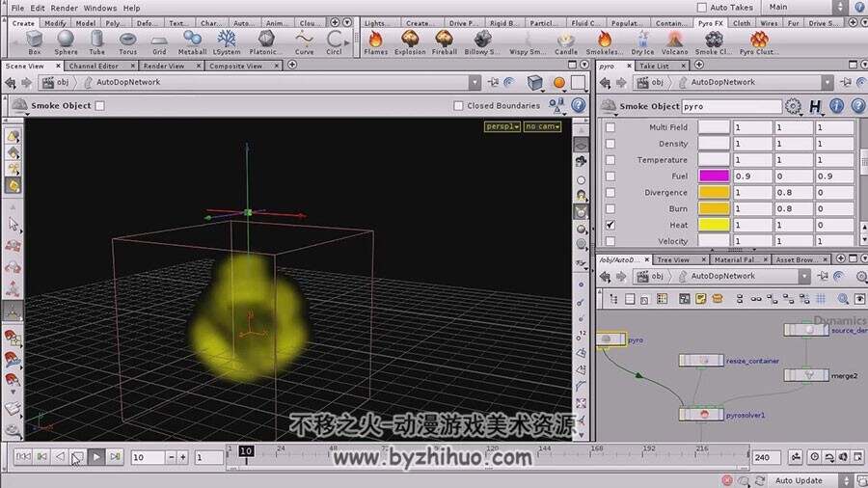Switch to Composite View tab
Viewport: 868px width, 488px height.
(x=236, y=66)
